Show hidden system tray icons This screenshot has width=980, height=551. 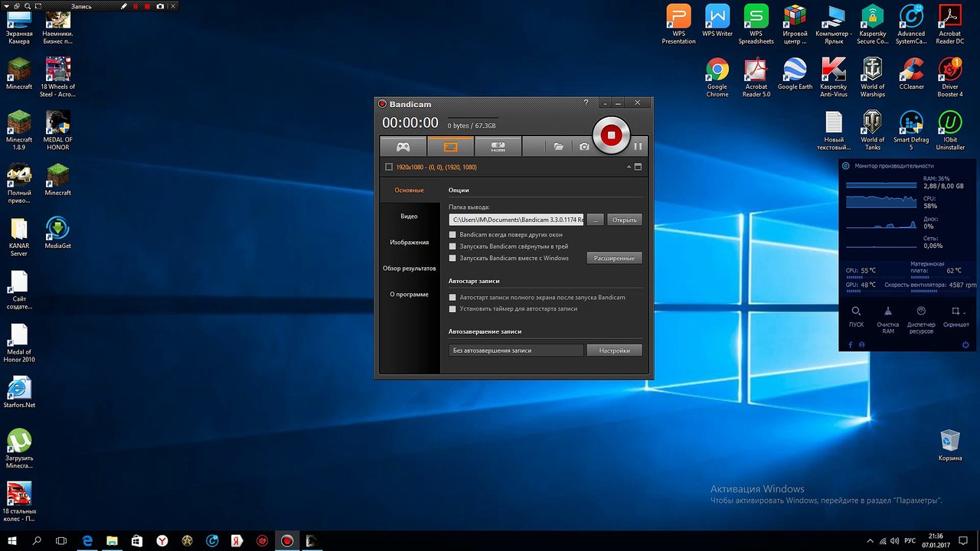869,541
